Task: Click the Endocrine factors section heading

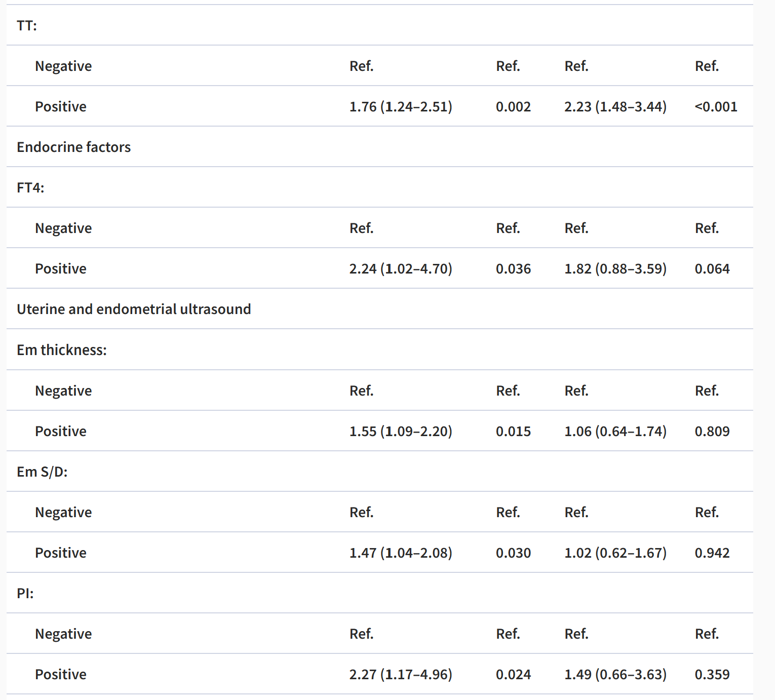Action: [74, 147]
